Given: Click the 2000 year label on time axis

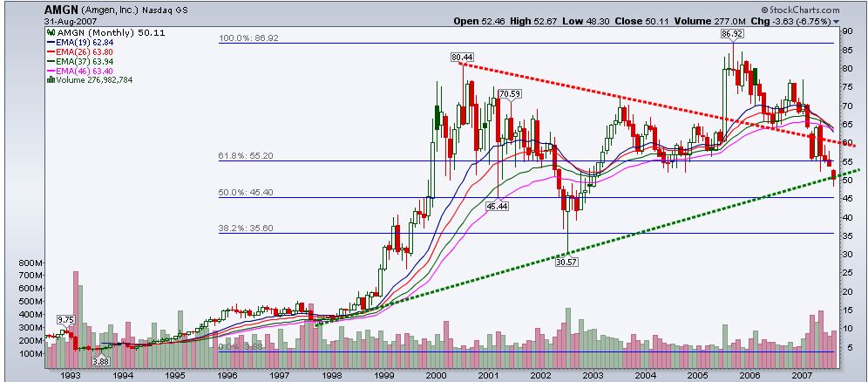Looking at the screenshot, I should pos(435,375).
